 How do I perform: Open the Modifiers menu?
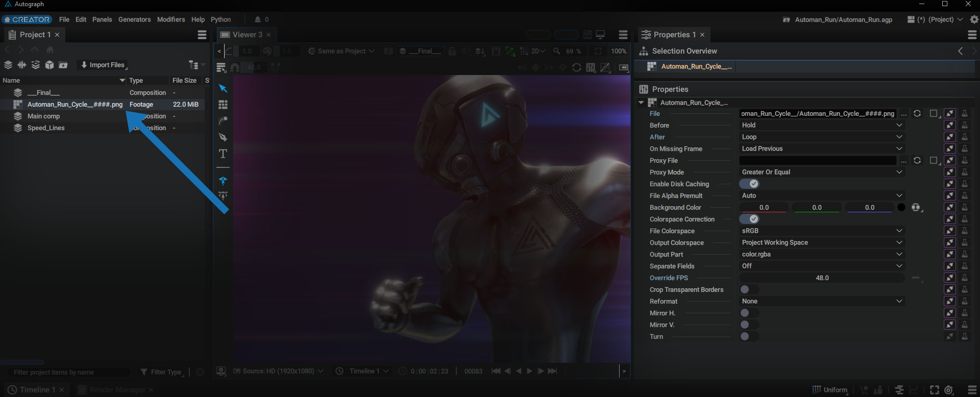click(171, 19)
